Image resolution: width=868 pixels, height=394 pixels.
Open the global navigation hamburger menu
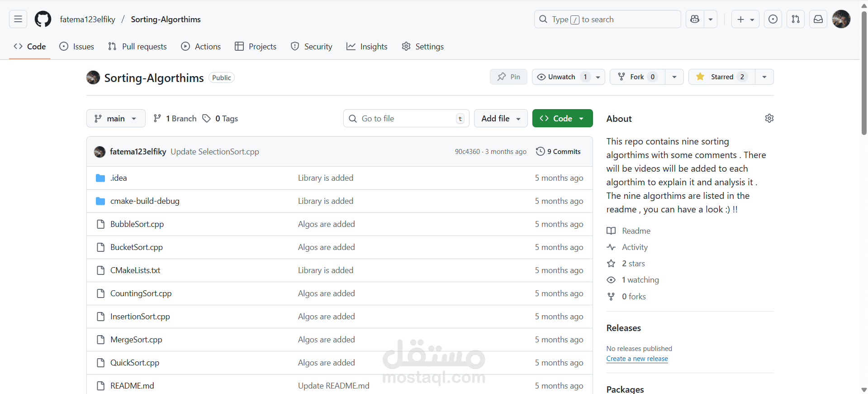(x=18, y=19)
